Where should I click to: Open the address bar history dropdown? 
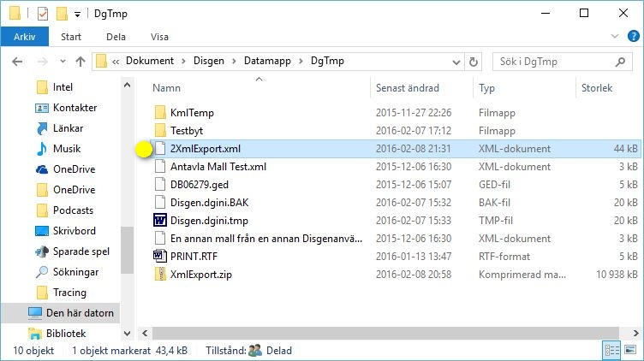click(456, 62)
